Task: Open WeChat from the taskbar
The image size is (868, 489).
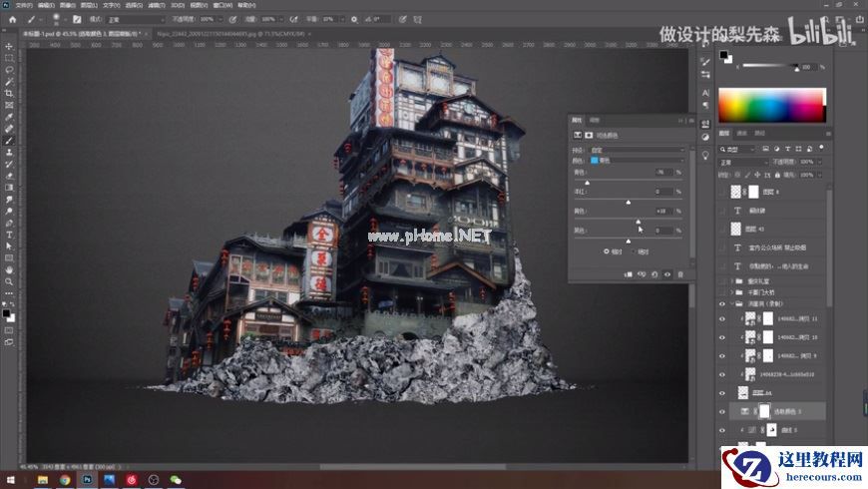Action: click(x=176, y=480)
